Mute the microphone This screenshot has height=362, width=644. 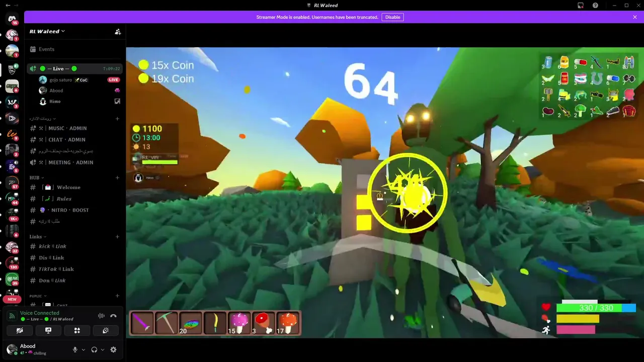click(x=75, y=349)
